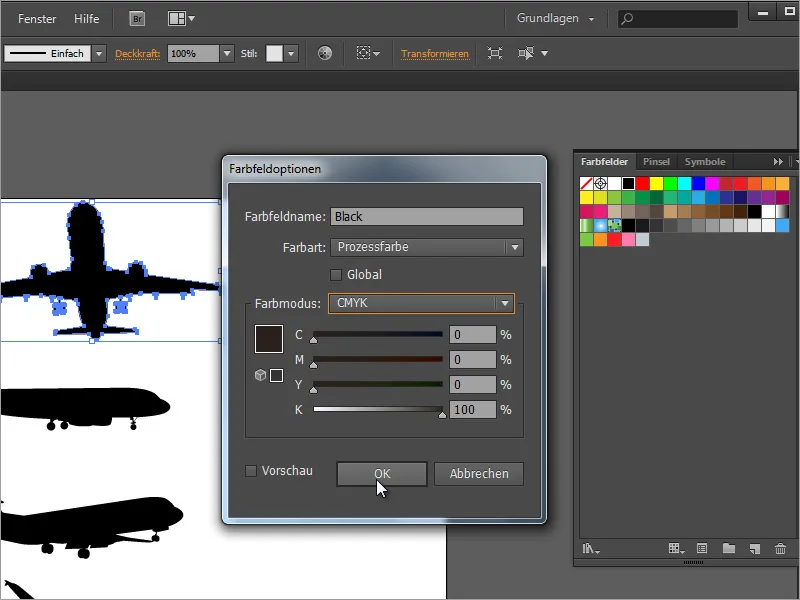Open the Fenster menu
The image size is (800, 600).
click(37, 19)
